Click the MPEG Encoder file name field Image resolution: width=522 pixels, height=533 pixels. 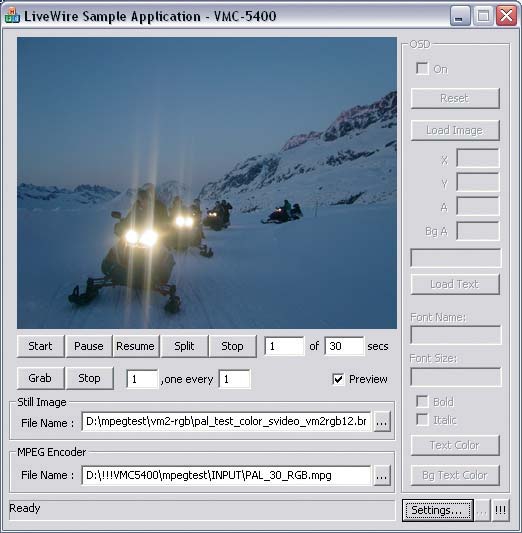[x=226, y=476]
